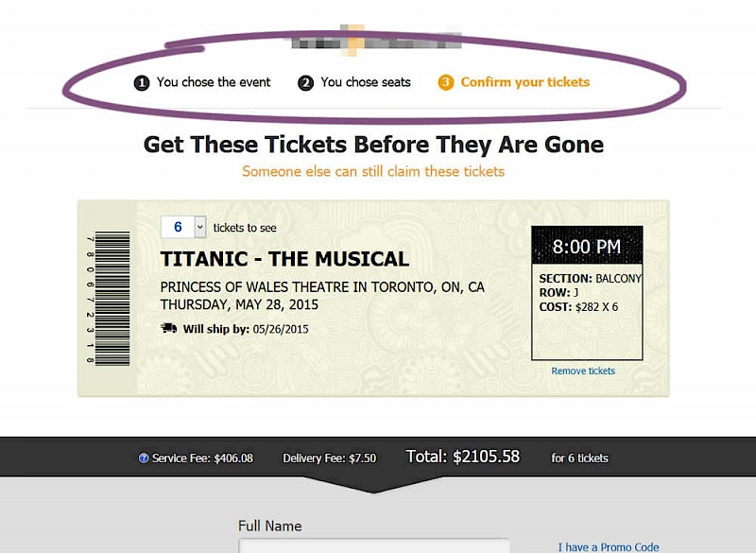Select the "Confirm your tickets" step

point(524,82)
